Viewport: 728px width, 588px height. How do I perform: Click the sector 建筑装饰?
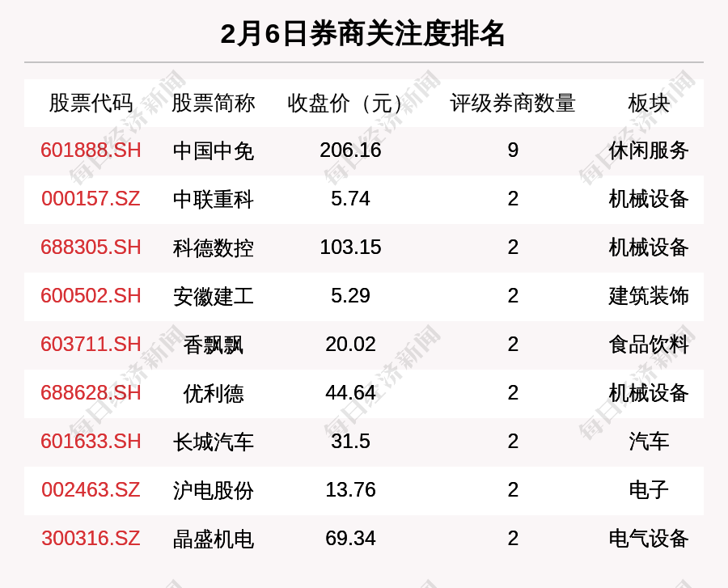[649, 297]
